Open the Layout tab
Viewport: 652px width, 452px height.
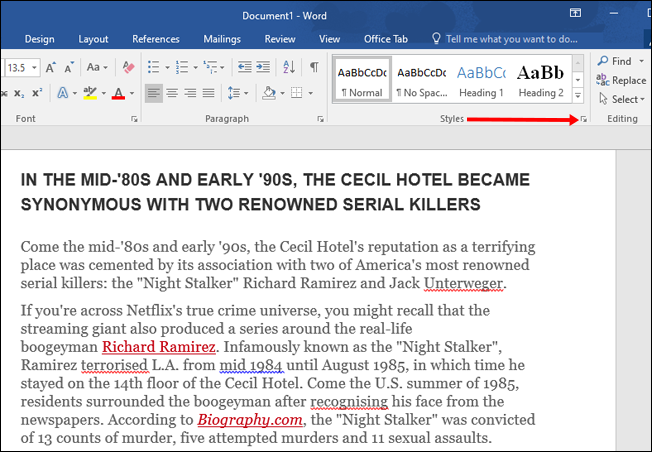[93, 39]
